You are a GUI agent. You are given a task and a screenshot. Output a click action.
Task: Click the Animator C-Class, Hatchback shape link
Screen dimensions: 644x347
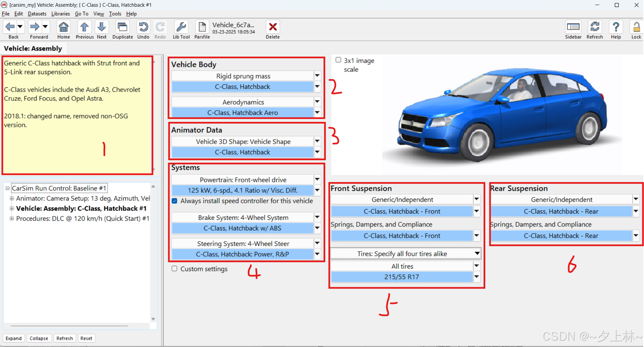pos(242,152)
